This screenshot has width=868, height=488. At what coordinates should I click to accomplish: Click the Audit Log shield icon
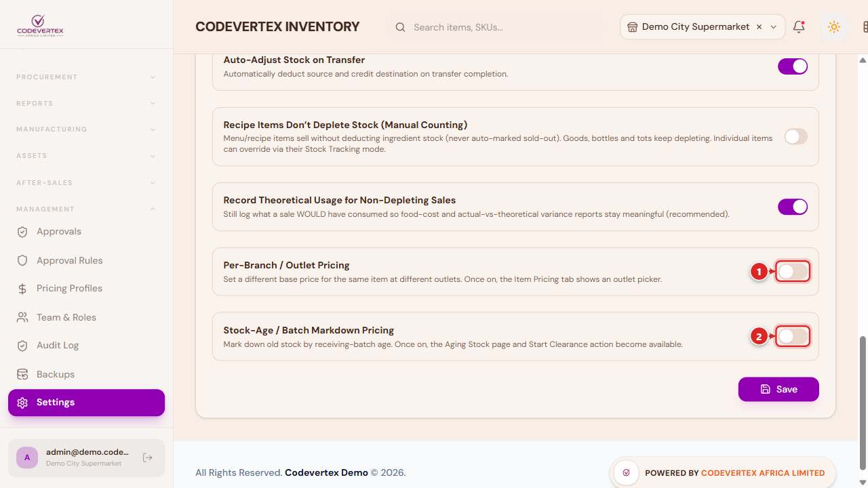[x=22, y=346]
